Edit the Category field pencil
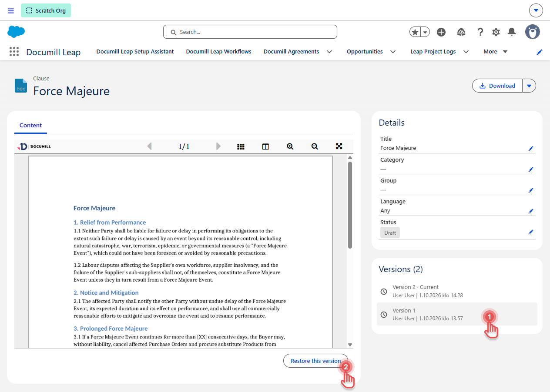The image size is (550, 392). click(531, 169)
